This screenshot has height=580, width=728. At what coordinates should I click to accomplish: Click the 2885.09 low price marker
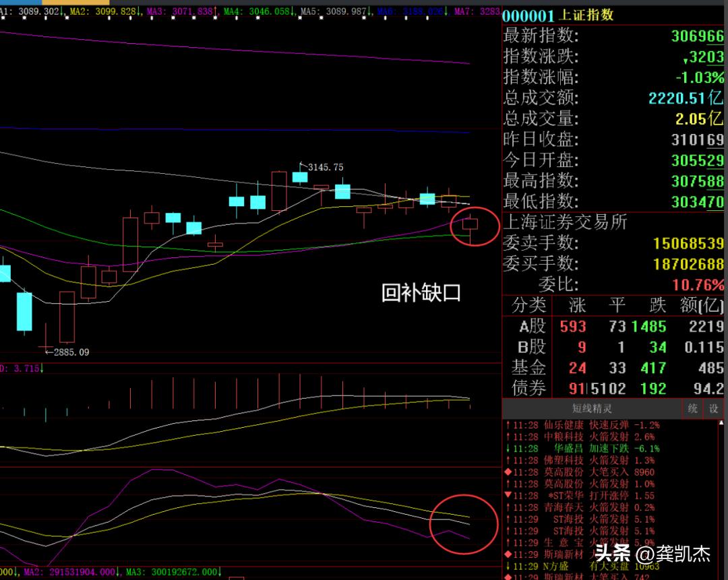pyautogui.click(x=71, y=352)
